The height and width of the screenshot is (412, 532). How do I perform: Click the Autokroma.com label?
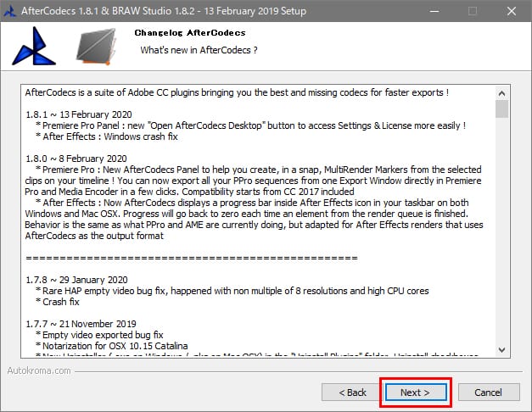coord(39,370)
